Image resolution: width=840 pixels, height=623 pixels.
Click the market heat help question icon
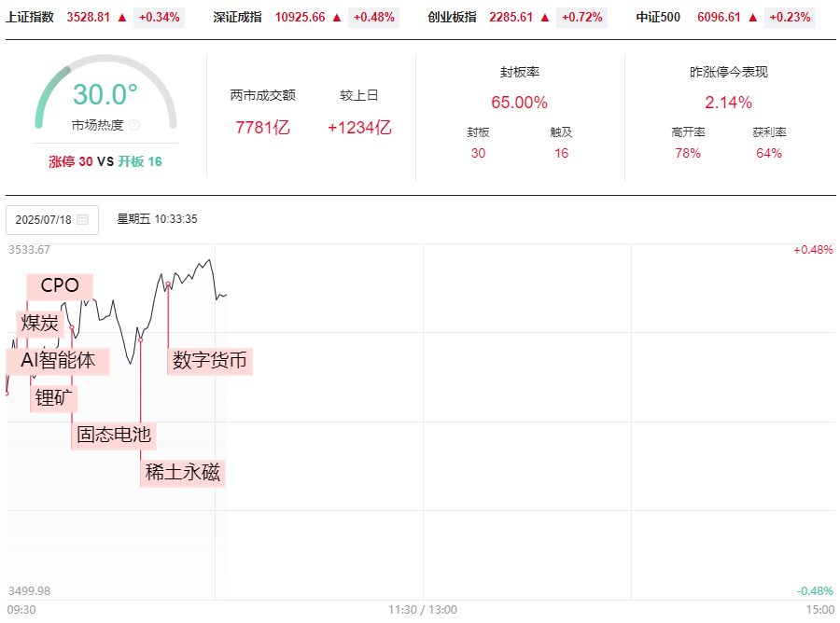[133, 125]
